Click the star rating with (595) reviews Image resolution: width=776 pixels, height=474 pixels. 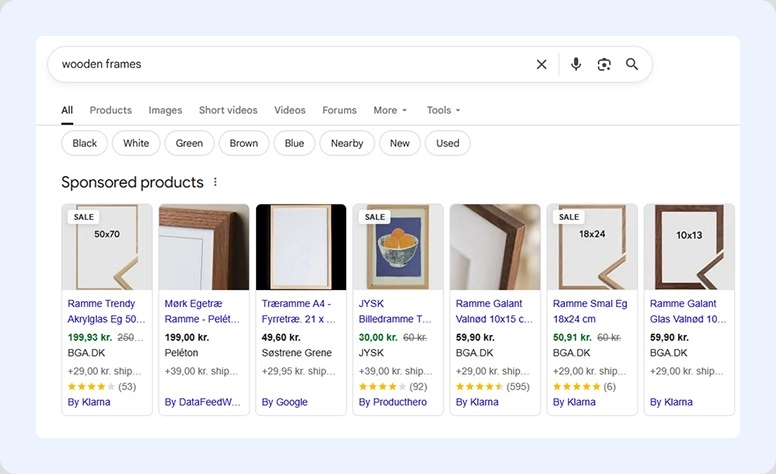492,386
